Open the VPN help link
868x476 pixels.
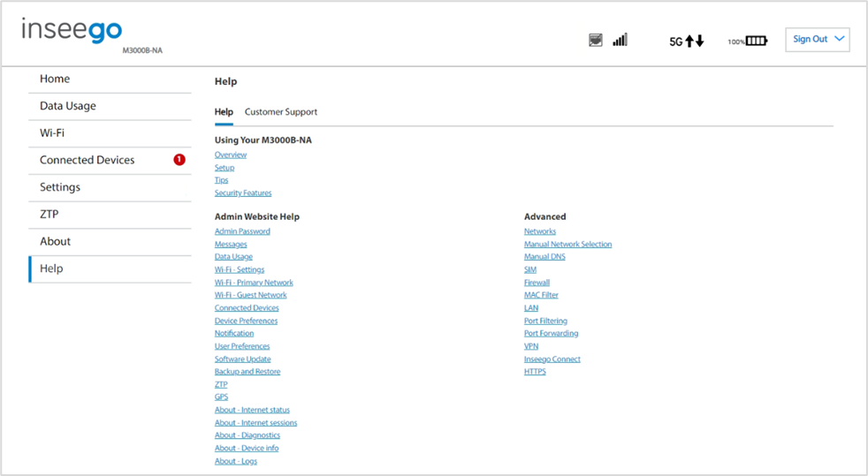(531, 346)
